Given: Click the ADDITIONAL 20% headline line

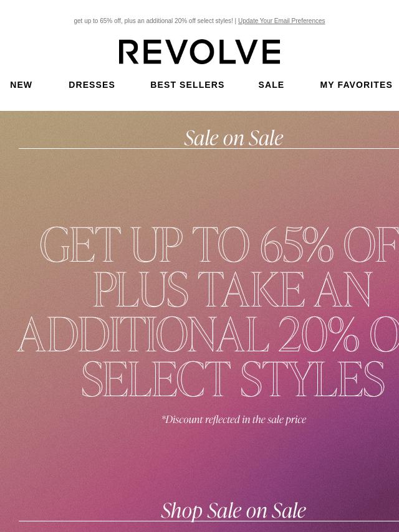Looking at the screenshot, I should coord(208,334).
